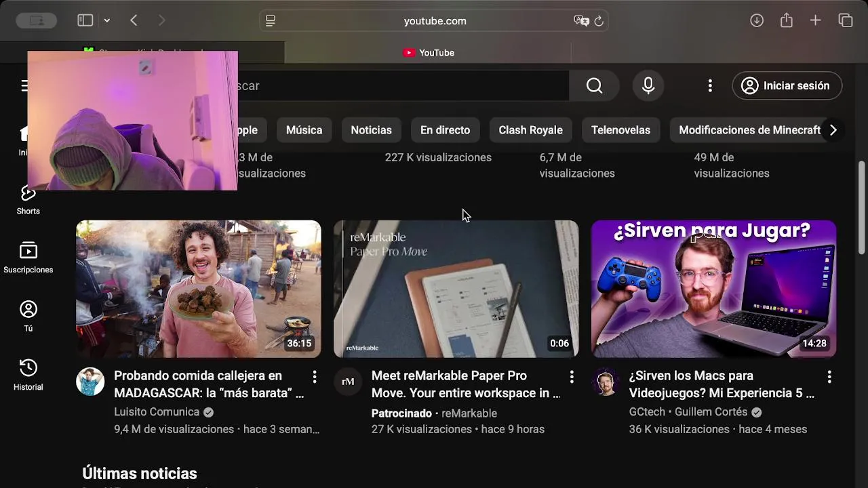Click the Iniciar sesión button
Image resolution: width=868 pixels, height=488 pixels.
coord(787,85)
